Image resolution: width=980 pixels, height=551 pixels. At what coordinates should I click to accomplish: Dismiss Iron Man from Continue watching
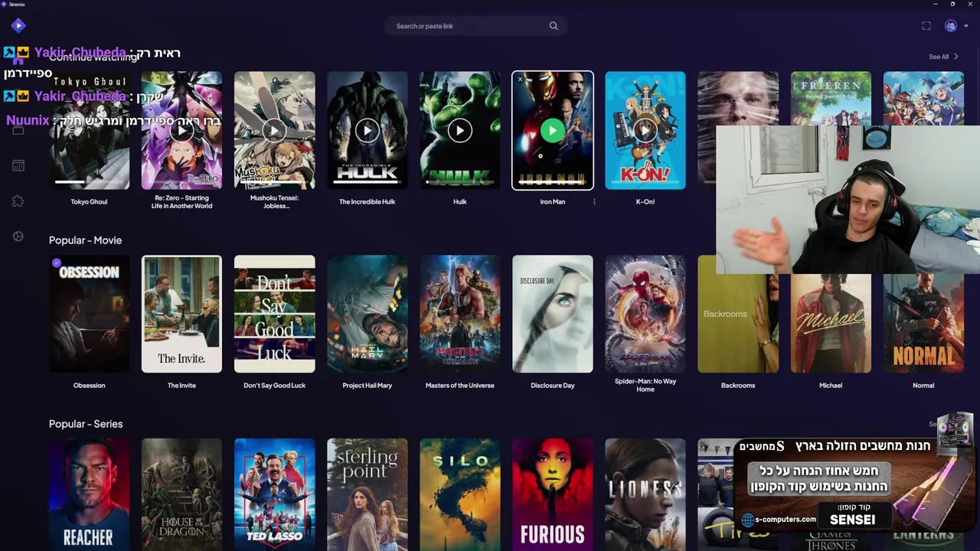point(520,80)
